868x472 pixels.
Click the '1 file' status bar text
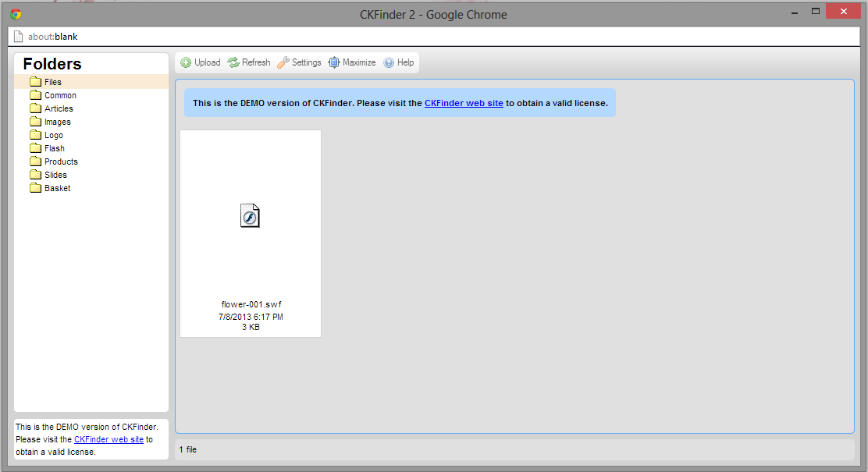point(188,449)
